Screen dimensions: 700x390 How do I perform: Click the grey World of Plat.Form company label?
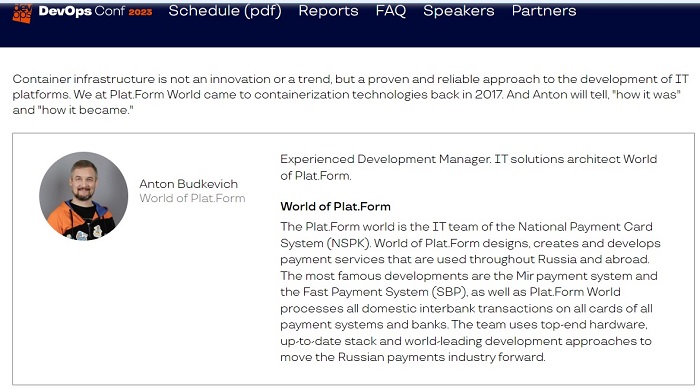[192, 198]
